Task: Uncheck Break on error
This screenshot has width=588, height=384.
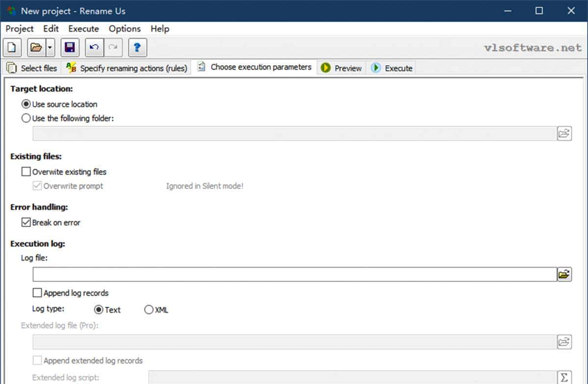Action: point(26,223)
